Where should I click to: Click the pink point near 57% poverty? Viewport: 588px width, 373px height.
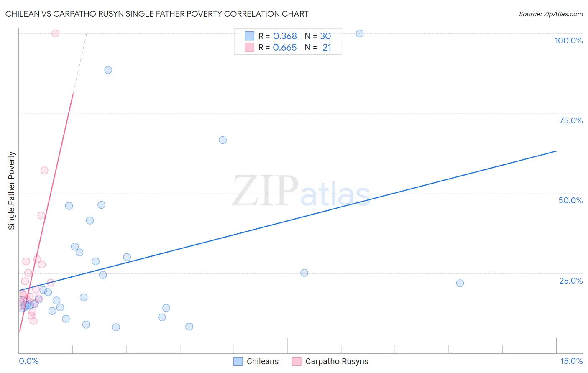coord(44,170)
